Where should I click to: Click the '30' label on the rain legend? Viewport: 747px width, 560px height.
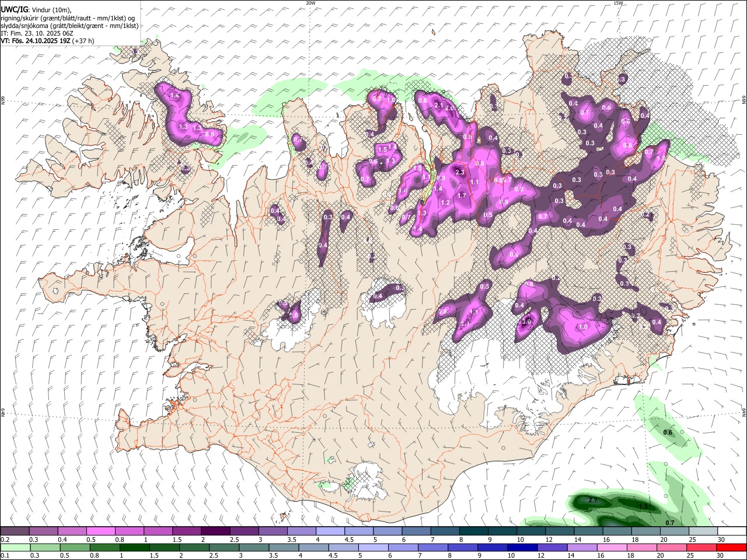coord(721,555)
